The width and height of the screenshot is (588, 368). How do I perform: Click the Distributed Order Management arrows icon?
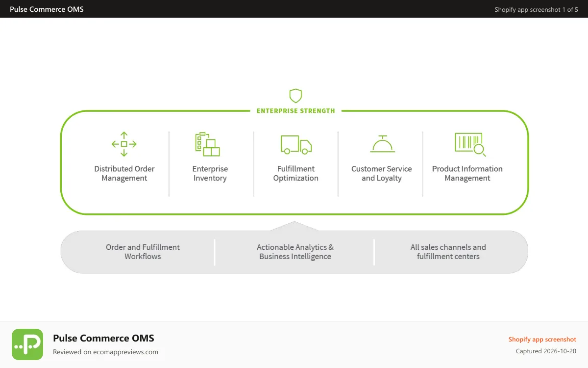point(124,144)
